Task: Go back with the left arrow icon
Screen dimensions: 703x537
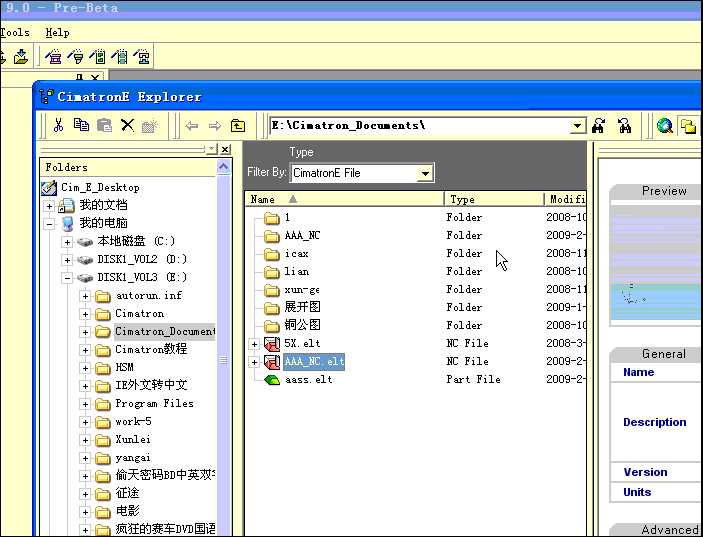Action: [192, 126]
